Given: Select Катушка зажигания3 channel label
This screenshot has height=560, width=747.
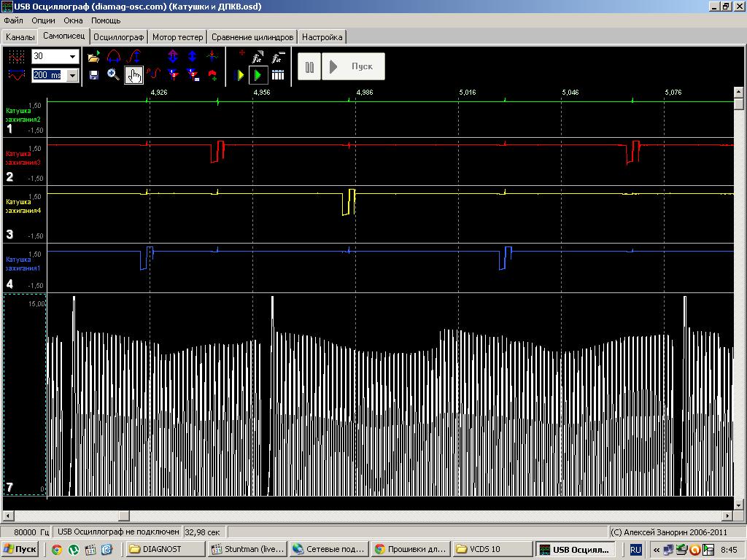Looking at the screenshot, I should (x=23, y=158).
